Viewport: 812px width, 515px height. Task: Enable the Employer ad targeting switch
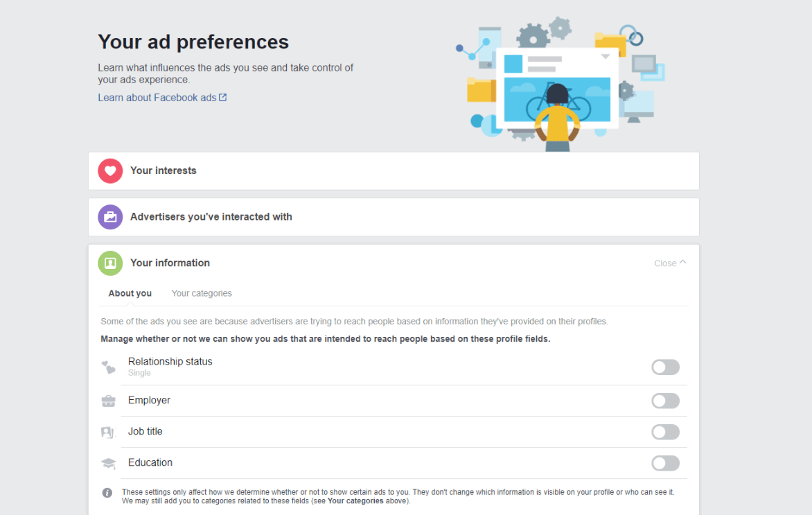[665, 401]
